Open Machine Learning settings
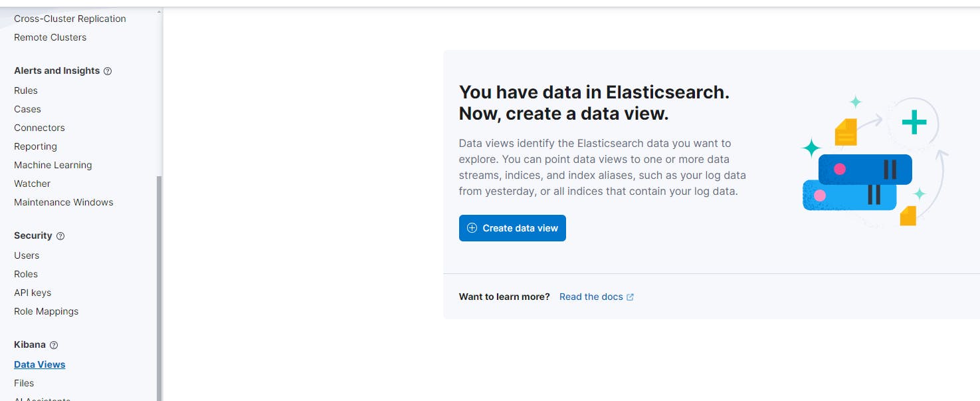980x401 pixels. 53,165
